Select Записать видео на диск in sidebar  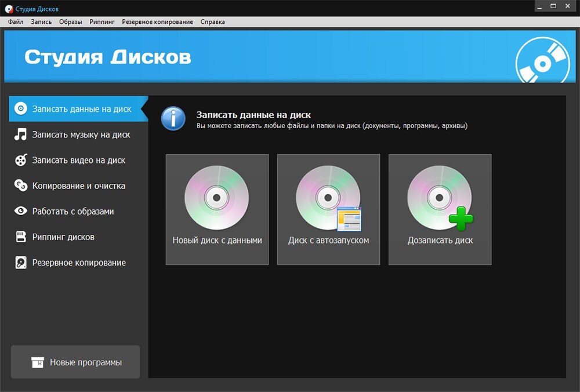(78, 160)
